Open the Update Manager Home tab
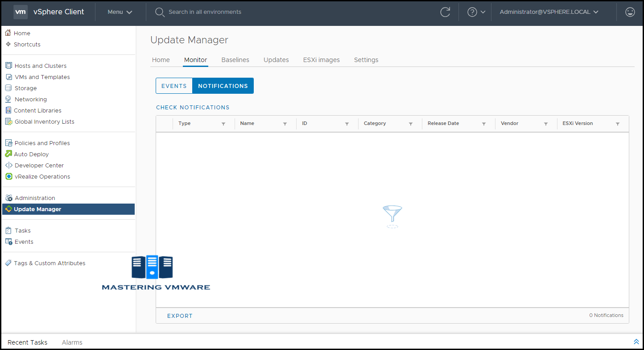Viewport: 644px width, 350px height. click(161, 60)
